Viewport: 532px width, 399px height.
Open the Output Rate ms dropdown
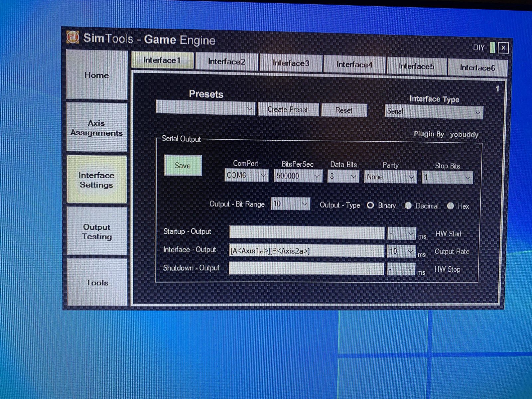point(401,251)
